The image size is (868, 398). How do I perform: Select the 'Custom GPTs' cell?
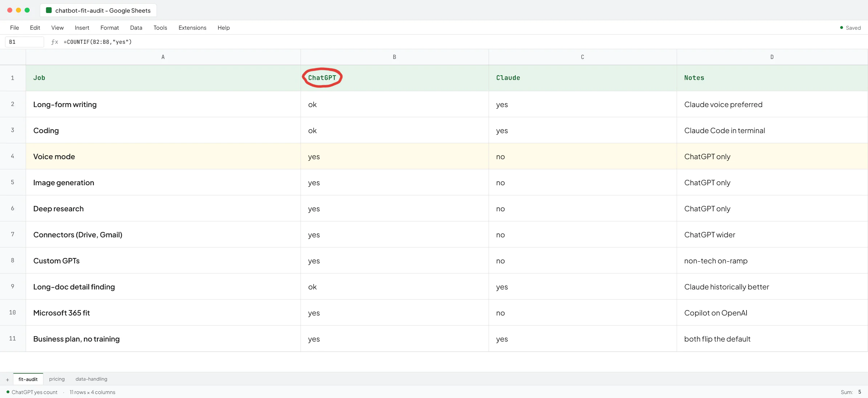coord(163,261)
